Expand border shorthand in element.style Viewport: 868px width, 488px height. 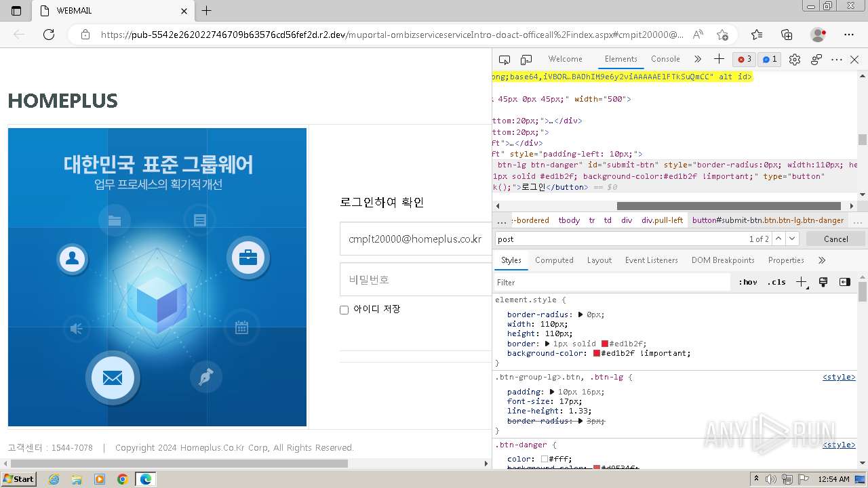point(547,344)
